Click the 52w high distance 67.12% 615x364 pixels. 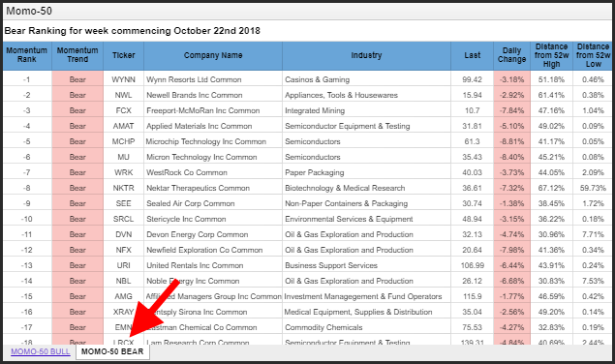[x=551, y=188]
